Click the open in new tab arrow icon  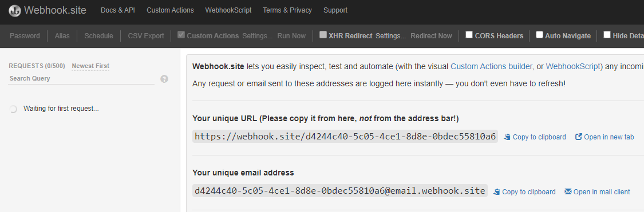(x=578, y=137)
